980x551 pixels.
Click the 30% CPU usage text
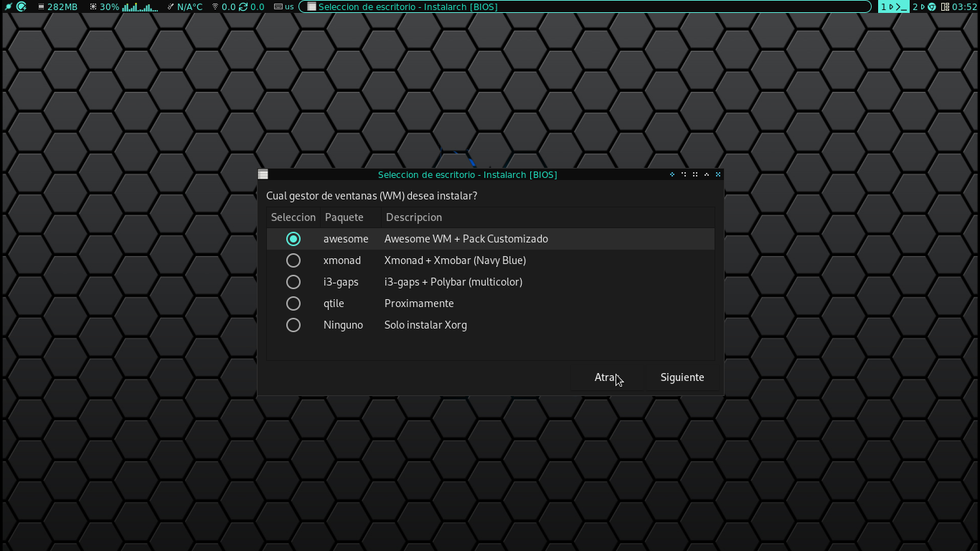point(110,6)
